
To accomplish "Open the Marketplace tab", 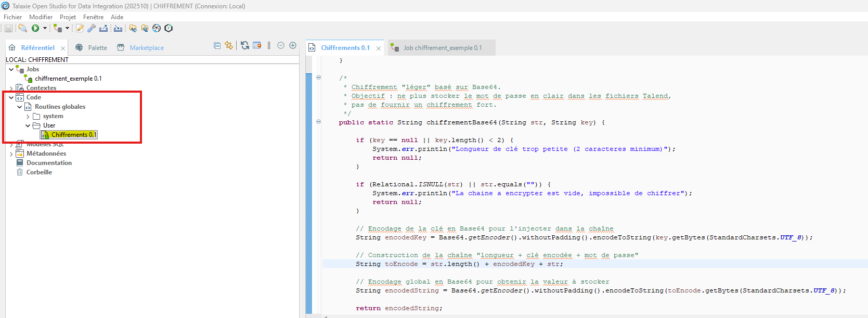I will pyautogui.click(x=147, y=47).
